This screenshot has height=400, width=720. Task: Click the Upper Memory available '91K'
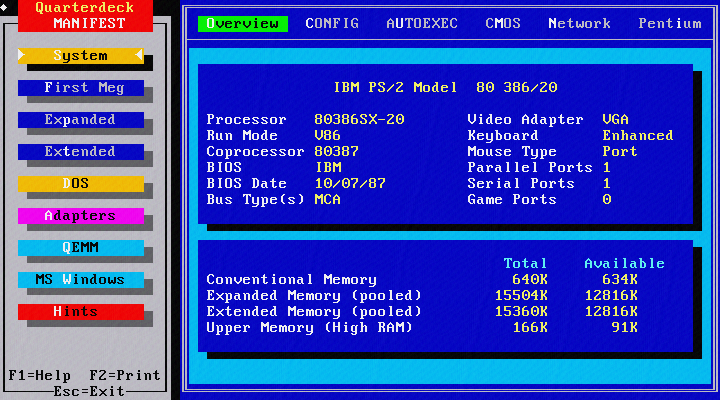coord(624,328)
